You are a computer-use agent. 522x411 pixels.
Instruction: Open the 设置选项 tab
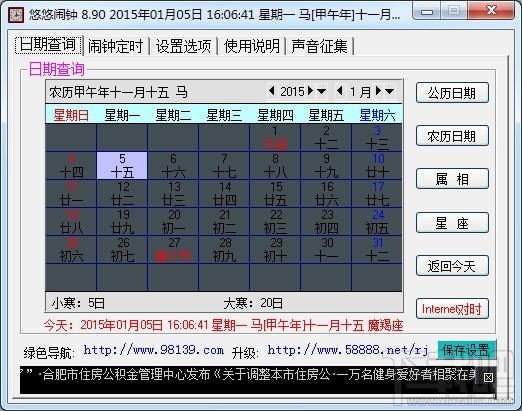coord(183,46)
